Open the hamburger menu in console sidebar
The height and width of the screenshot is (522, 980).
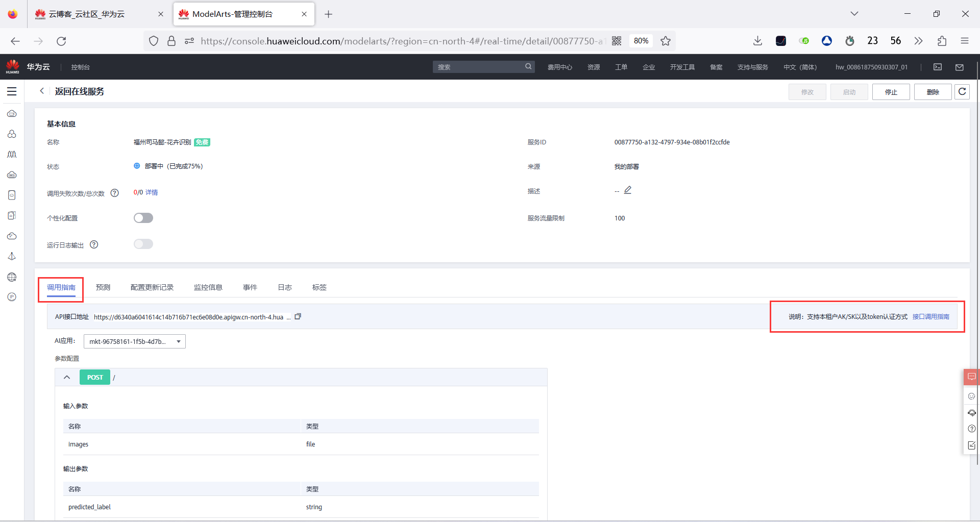pyautogui.click(x=12, y=91)
